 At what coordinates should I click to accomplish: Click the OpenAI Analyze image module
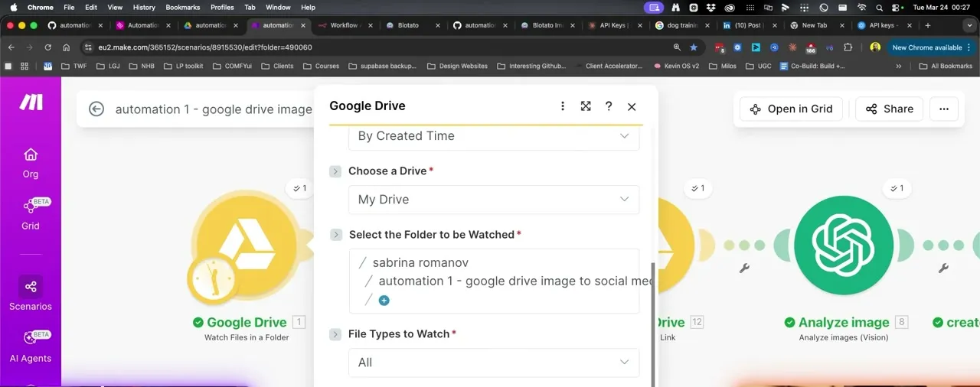coord(844,246)
